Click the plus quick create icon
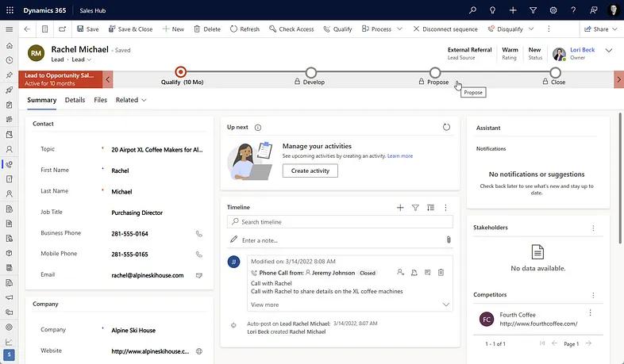This screenshot has width=624, height=364. (513, 10)
